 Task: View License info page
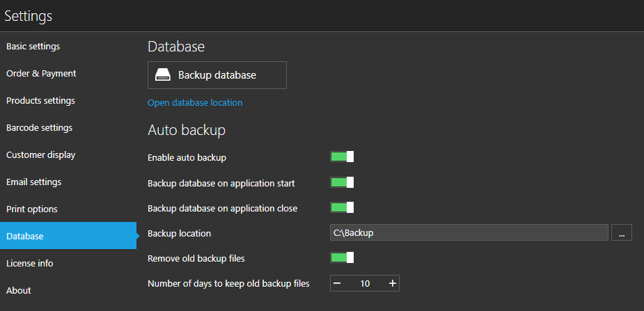pos(30,264)
